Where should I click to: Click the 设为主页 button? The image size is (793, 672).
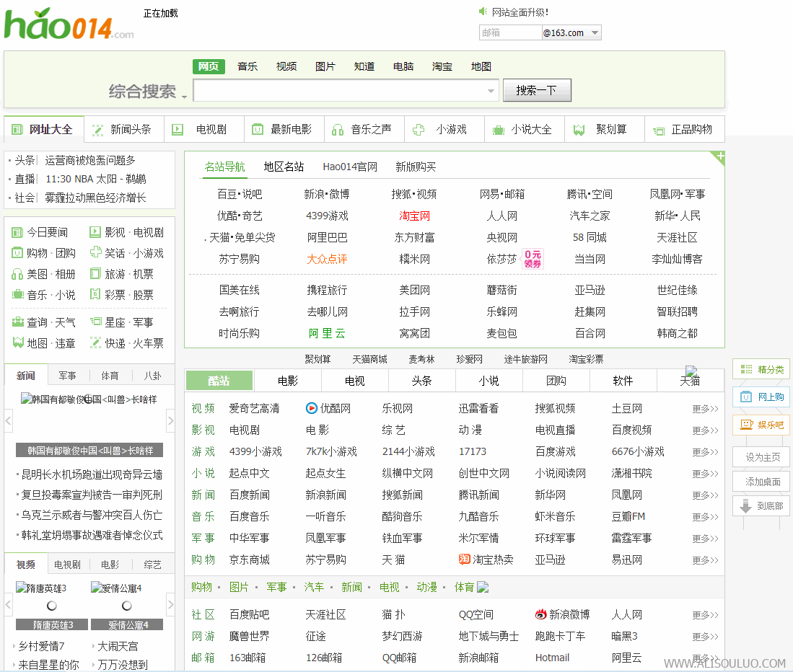point(763,457)
